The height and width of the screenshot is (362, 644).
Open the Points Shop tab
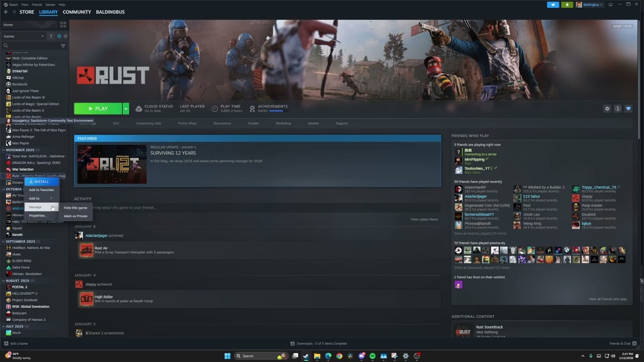pos(187,123)
